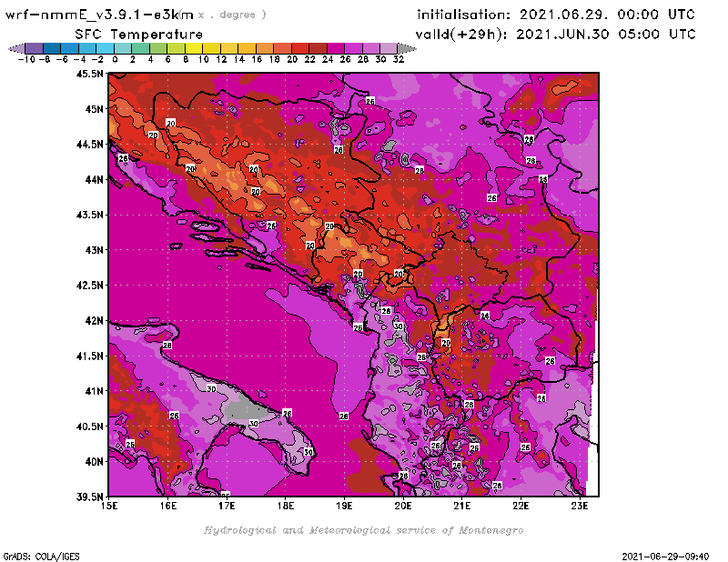The image size is (728, 562).
Task: Click the 42.5N latitude label
Action: (89, 286)
